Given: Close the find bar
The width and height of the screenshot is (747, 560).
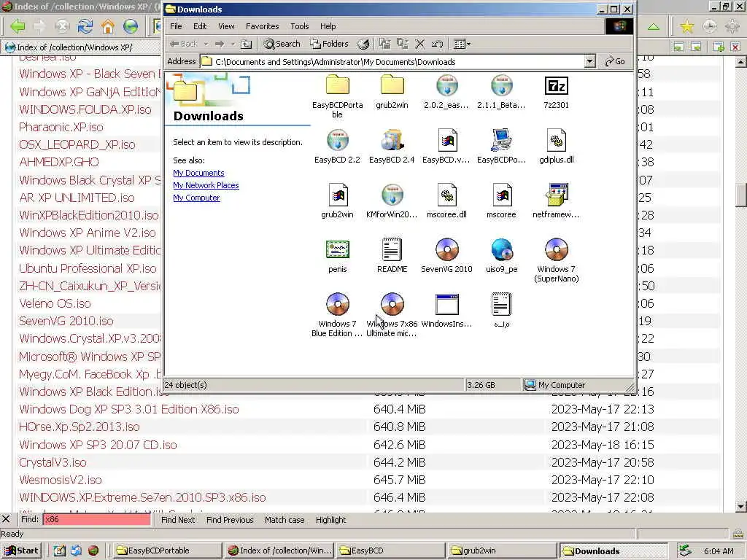Looking at the screenshot, I should point(6,519).
